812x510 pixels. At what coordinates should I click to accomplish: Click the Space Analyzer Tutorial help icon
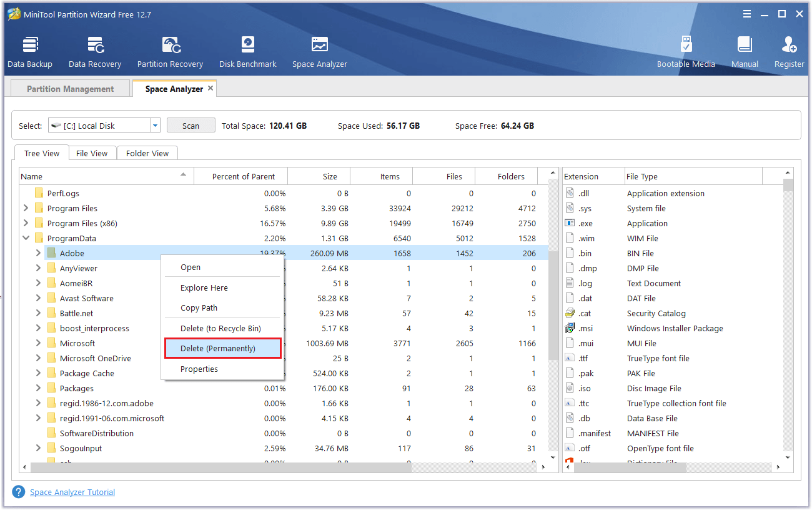pyautogui.click(x=19, y=492)
